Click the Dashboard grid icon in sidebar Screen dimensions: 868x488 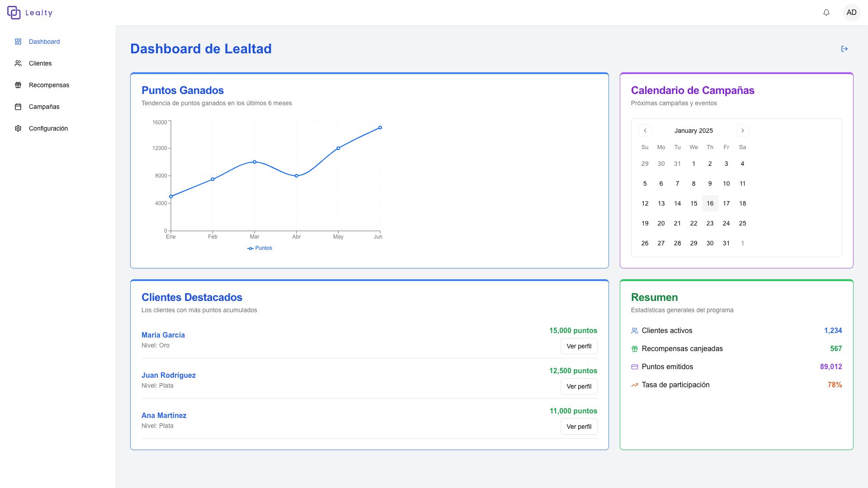coord(18,42)
